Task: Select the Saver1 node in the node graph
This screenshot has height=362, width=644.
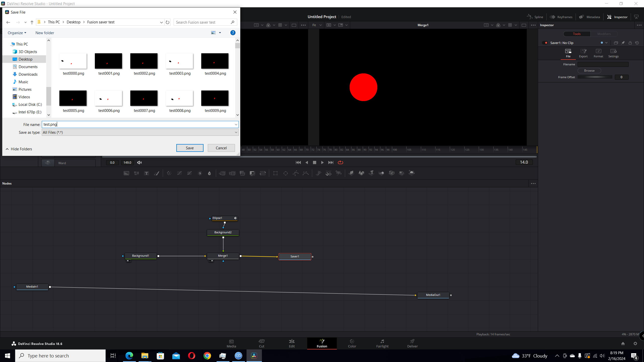Action: point(295,256)
